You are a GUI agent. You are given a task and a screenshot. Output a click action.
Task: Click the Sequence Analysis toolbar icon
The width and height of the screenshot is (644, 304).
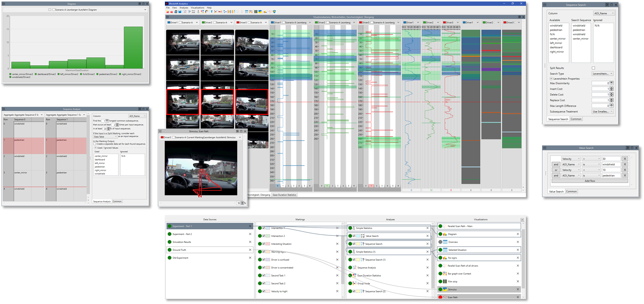(x=185, y=12)
